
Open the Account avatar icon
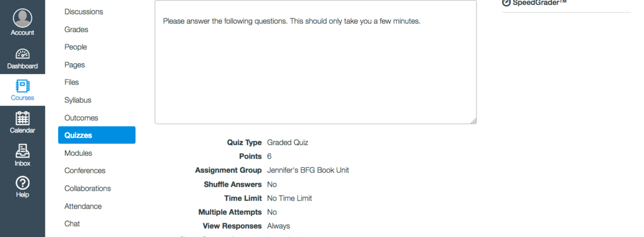click(x=22, y=18)
